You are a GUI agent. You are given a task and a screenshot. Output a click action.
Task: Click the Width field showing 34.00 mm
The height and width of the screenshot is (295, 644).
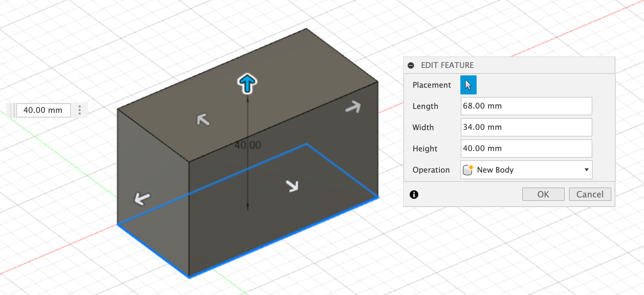(x=526, y=127)
